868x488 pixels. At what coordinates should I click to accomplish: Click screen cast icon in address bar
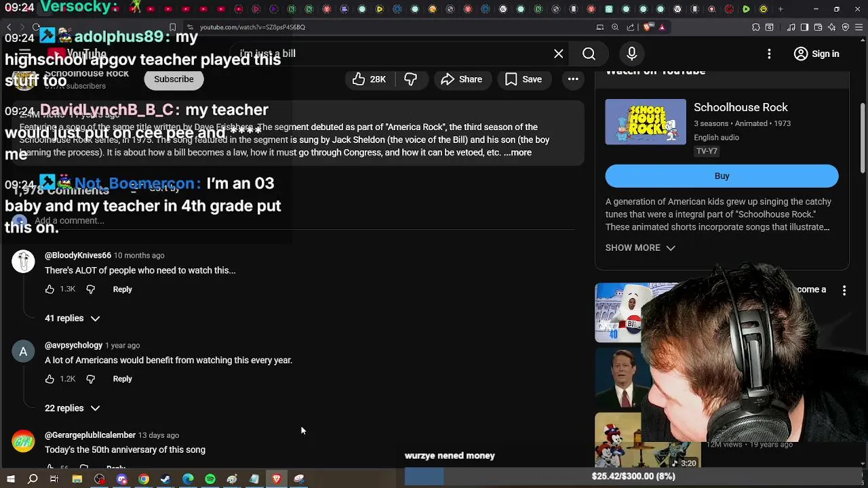[x=600, y=27]
